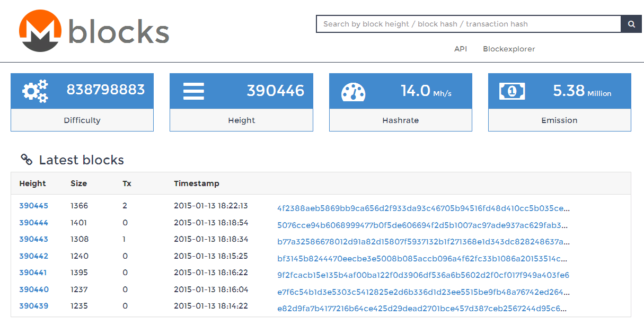The width and height of the screenshot is (644, 333).
Task: Click the Height column header
Action: pos(33,183)
